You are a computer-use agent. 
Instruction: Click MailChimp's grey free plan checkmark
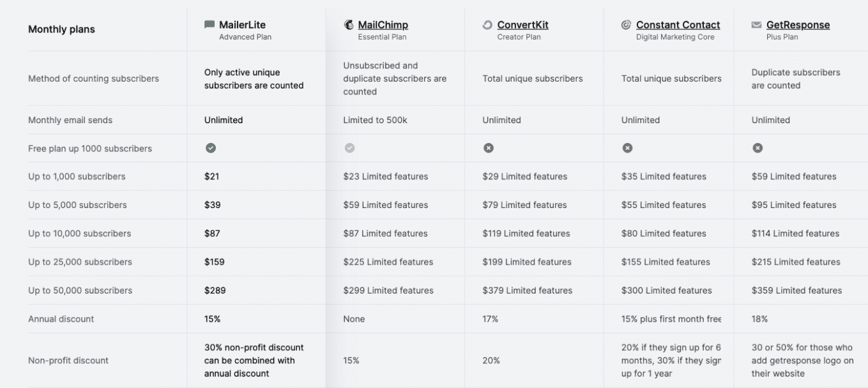[x=349, y=148]
